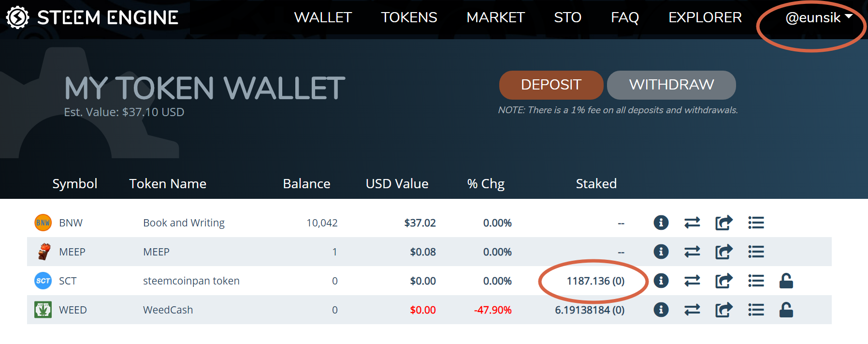868x344 pixels.
Task: Click the Steem Engine gear logo
Action: pyautogui.click(x=18, y=17)
